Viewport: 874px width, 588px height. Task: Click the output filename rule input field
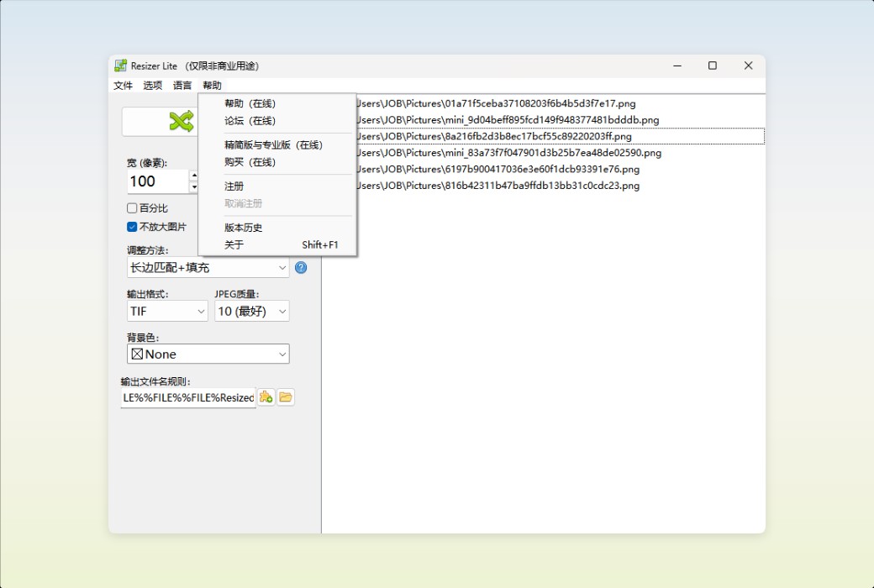pos(187,396)
